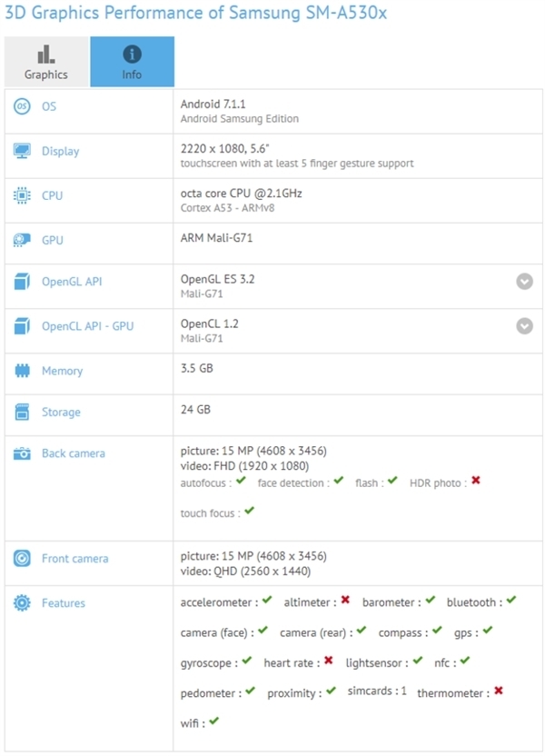
Task: Click the OpenGL API cube icon
Action: pos(20,282)
